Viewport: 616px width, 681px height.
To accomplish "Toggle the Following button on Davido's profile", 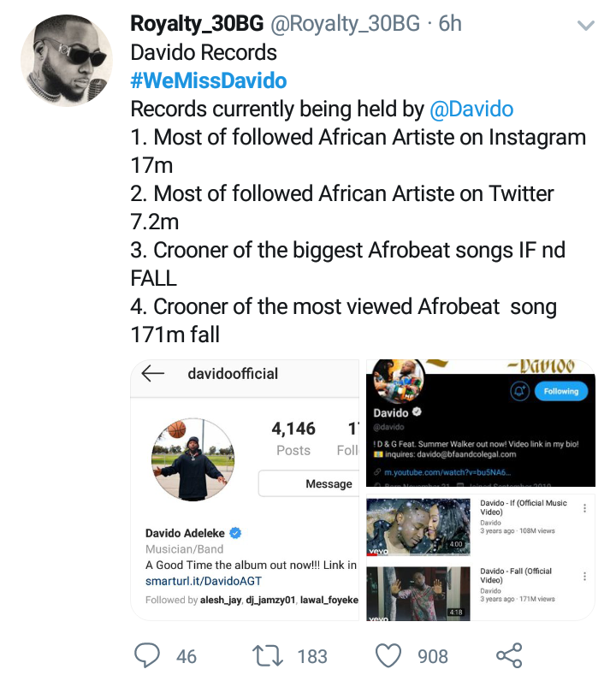I will (x=560, y=391).
